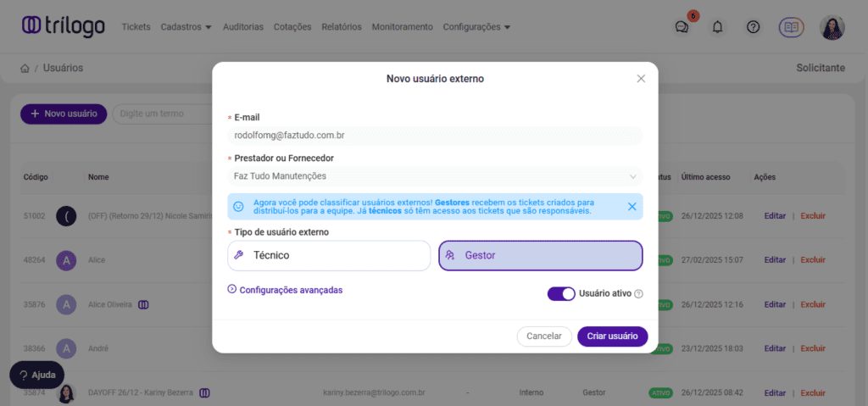Click the notifications bell icon
The height and width of the screenshot is (406, 868).
[718, 27]
